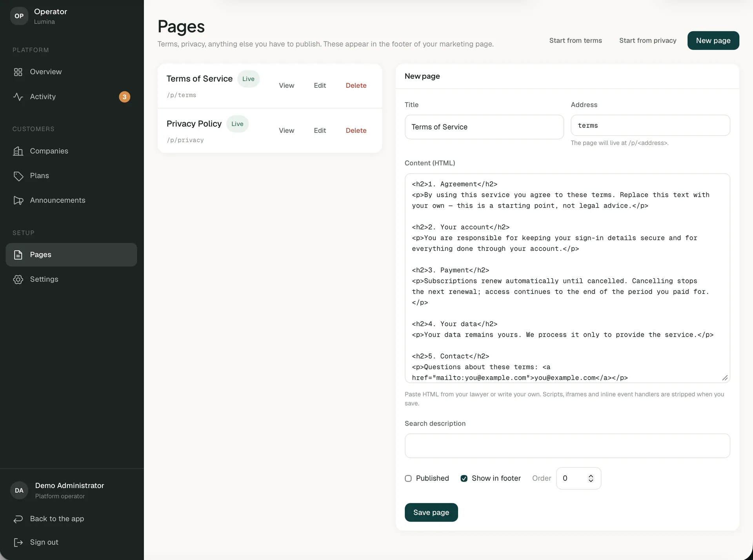
Task: Click the Overview grid icon
Action: click(x=18, y=72)
